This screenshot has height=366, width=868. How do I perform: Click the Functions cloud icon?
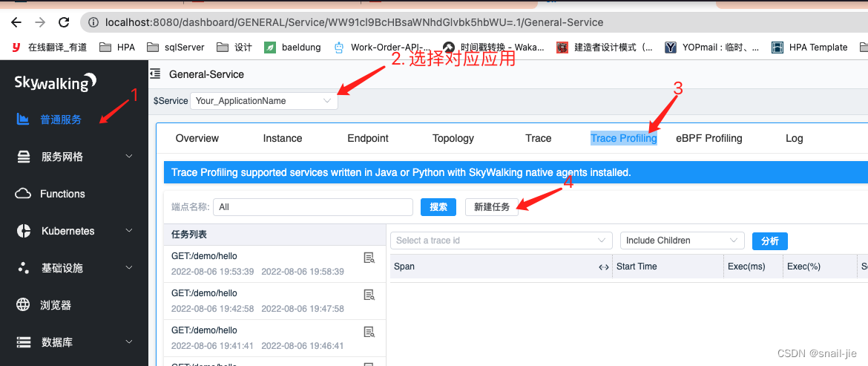[x=23, y=194]
